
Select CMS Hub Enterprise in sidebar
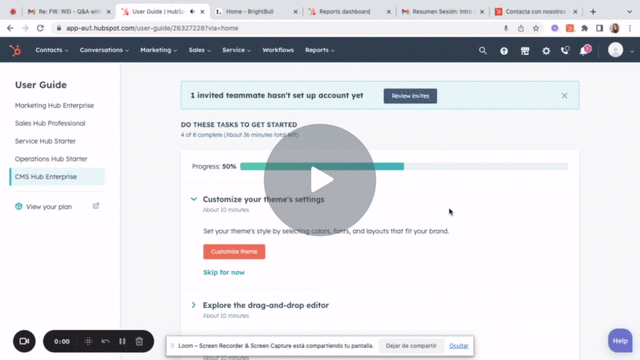tap(57, 177)
